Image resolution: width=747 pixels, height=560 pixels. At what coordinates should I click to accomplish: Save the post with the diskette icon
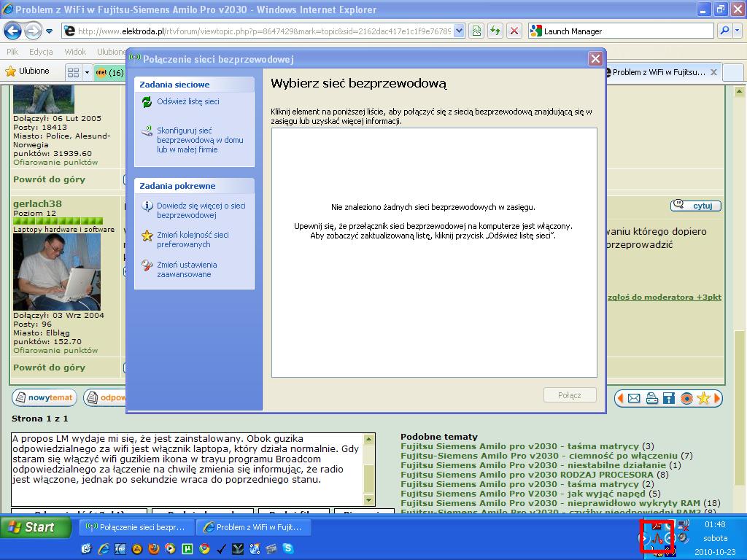[669, 398]
